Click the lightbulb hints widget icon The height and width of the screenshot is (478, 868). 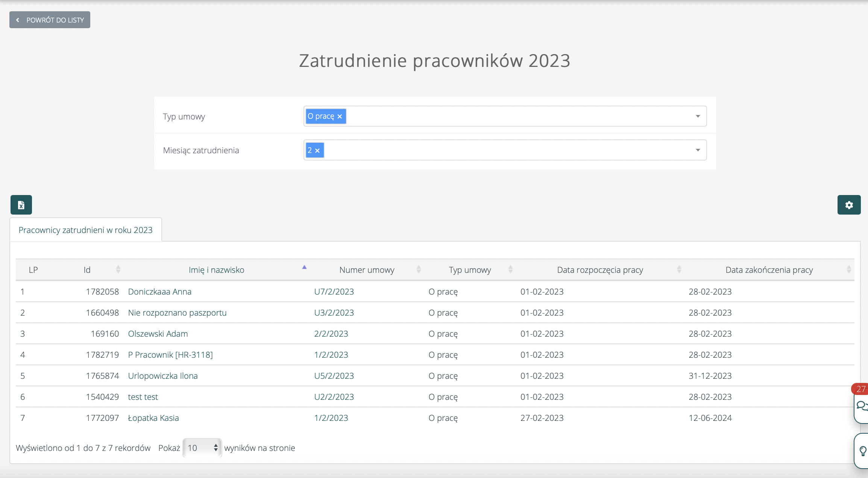pos(862,451)
